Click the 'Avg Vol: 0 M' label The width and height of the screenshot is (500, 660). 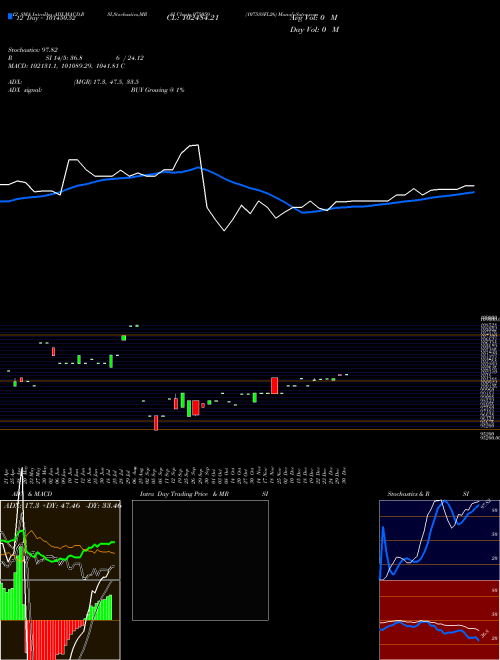click(314, 18)
